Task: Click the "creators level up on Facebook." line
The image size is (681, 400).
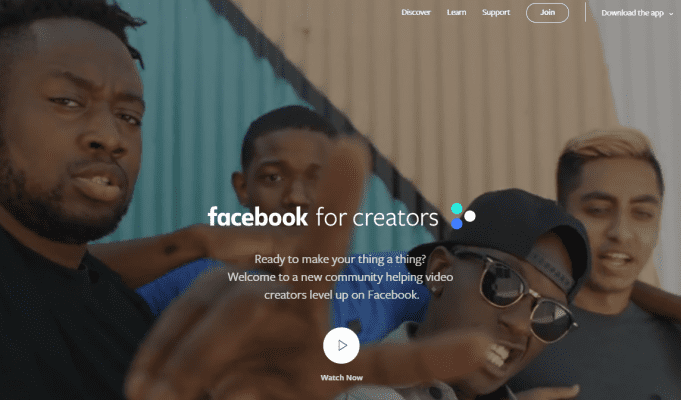Action: [342, 295]
